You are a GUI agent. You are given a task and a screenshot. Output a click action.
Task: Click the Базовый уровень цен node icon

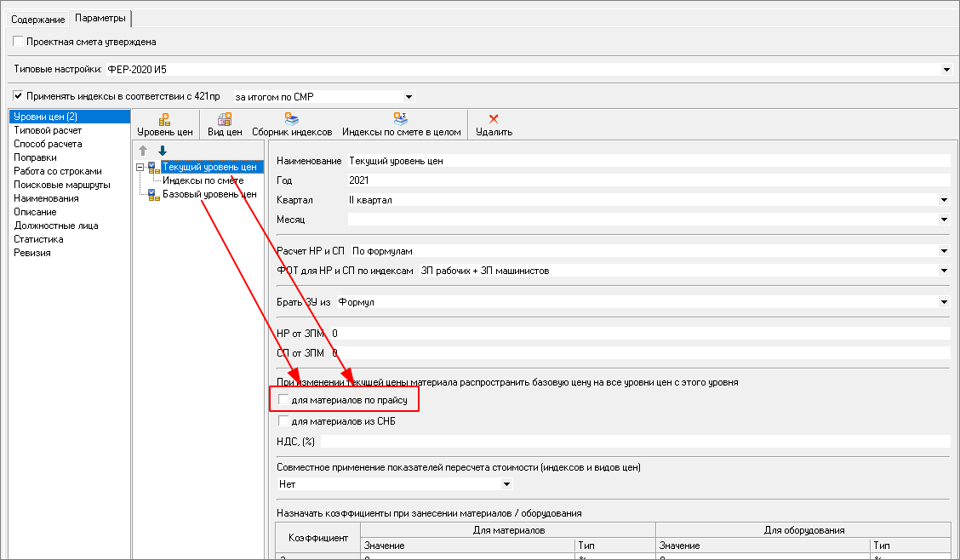click(x=154, y=195)
